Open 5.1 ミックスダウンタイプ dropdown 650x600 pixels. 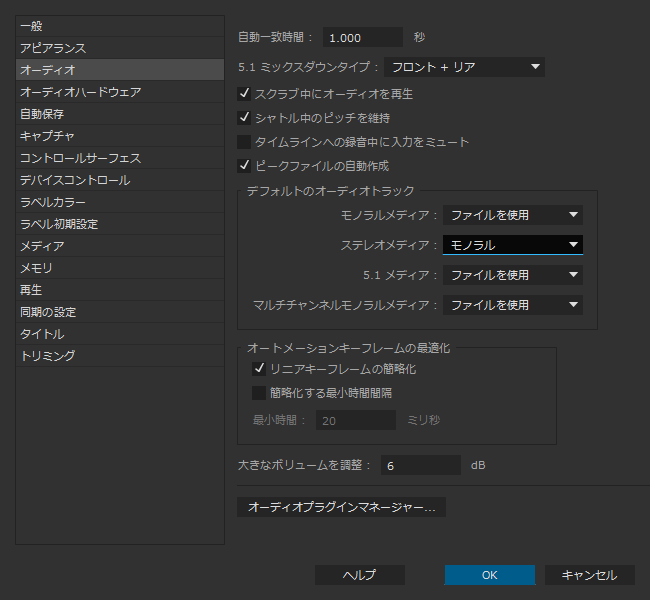point(464,68)
